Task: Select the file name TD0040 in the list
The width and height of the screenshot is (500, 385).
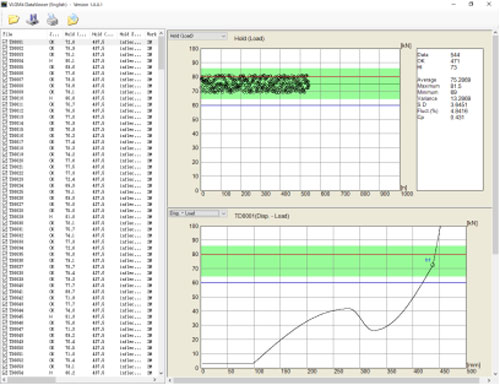Action: (16, 285)
